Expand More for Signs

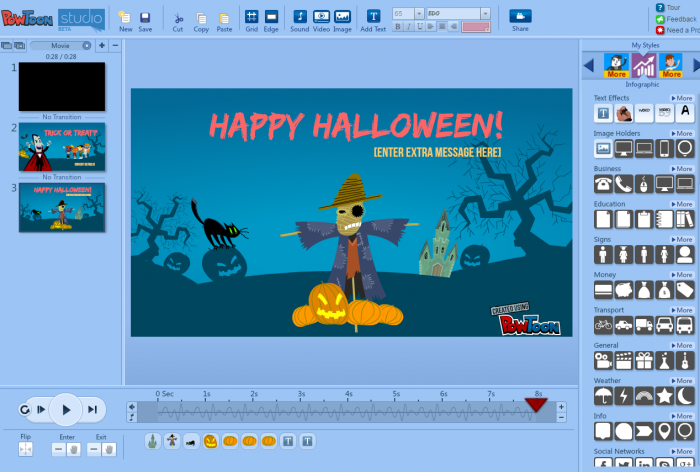coord(682,239)
